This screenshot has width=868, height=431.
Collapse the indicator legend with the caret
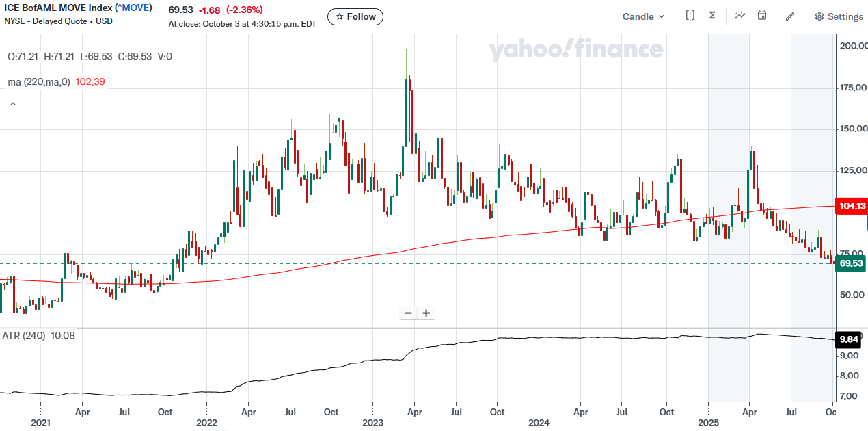(x=12, y=104)
